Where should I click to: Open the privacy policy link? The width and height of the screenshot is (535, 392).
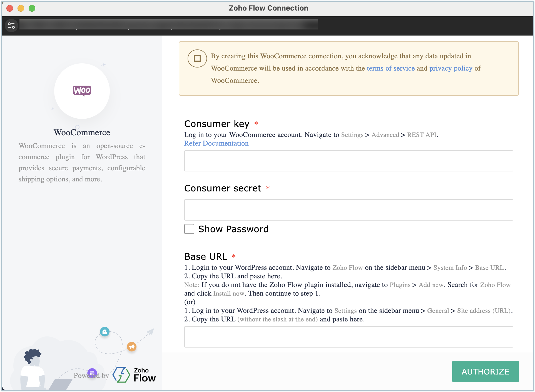(x=451, y=68)
